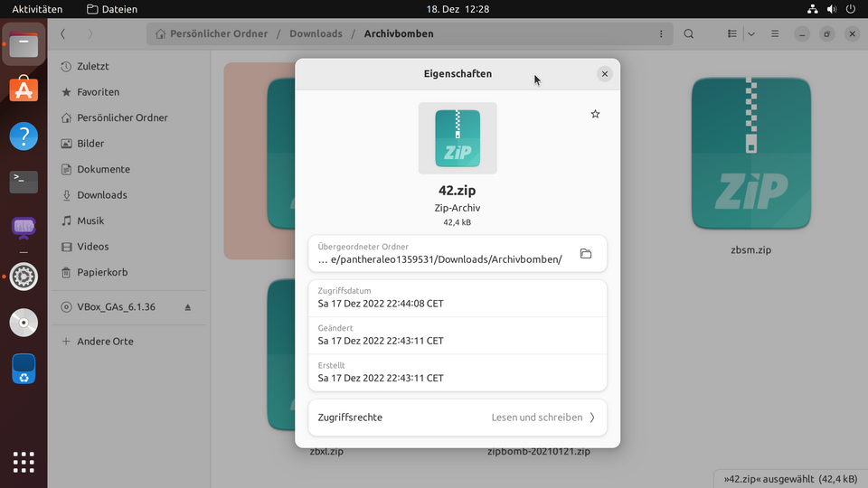Star 42.zip as a favorite
The height and width of the screenshot is (488, 868).
point(595,114)
